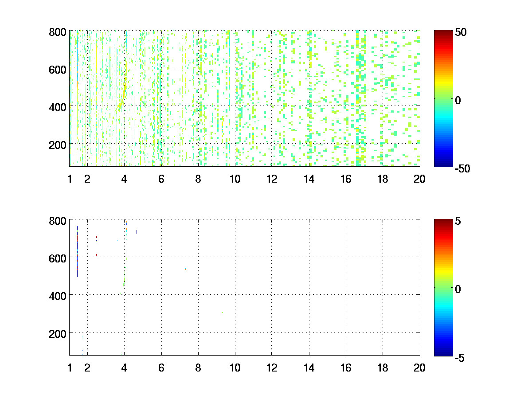Click x-axis tick "18" under the dense heatmap

[383, 179]
